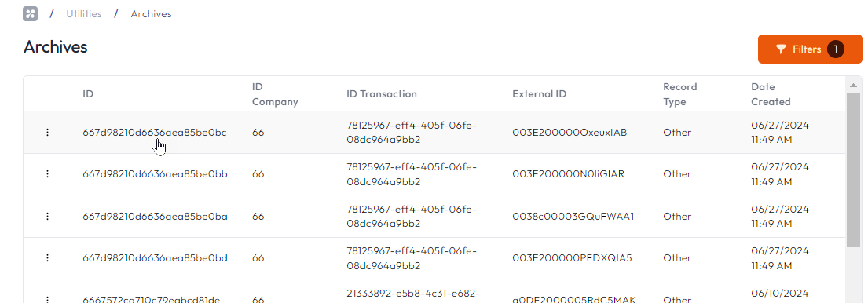The height and width of the screenshot is (303, 868).
Task: Go to Utilities breadcrumb
Action: pyautogui.click(x=84, y=14)
